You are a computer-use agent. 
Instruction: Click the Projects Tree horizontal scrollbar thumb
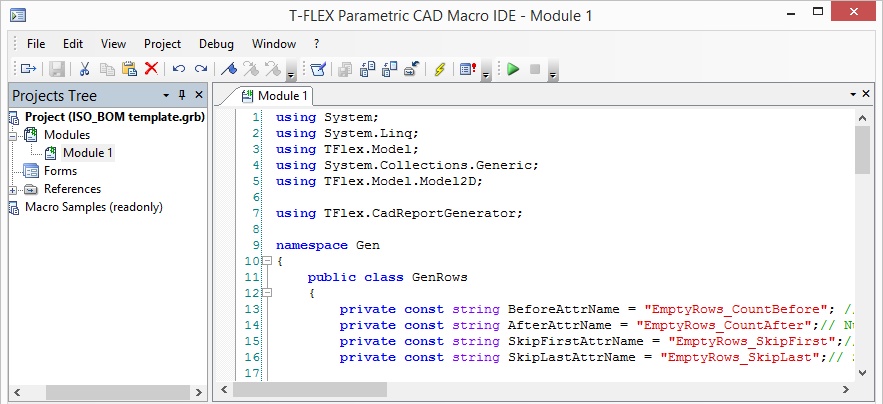click(119, 392)
